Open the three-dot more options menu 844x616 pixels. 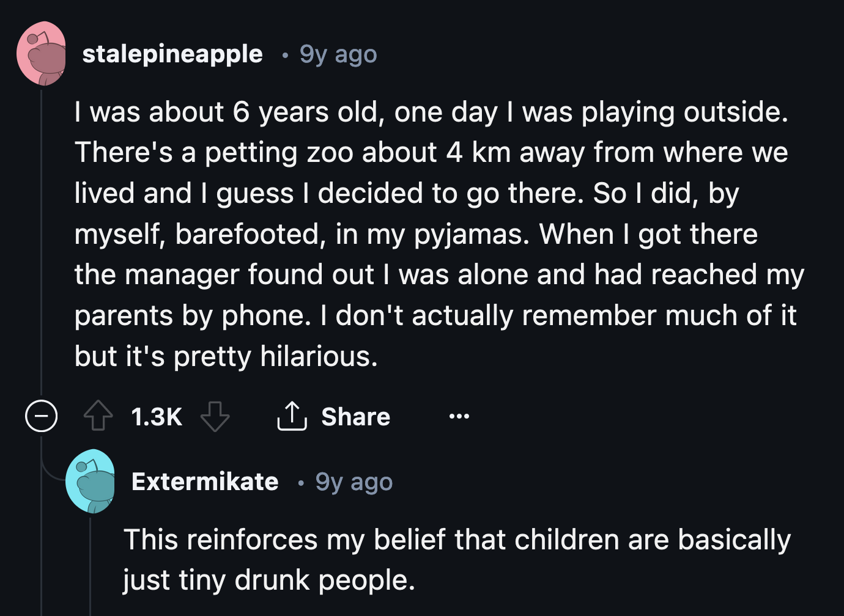[x=459, y=416]
